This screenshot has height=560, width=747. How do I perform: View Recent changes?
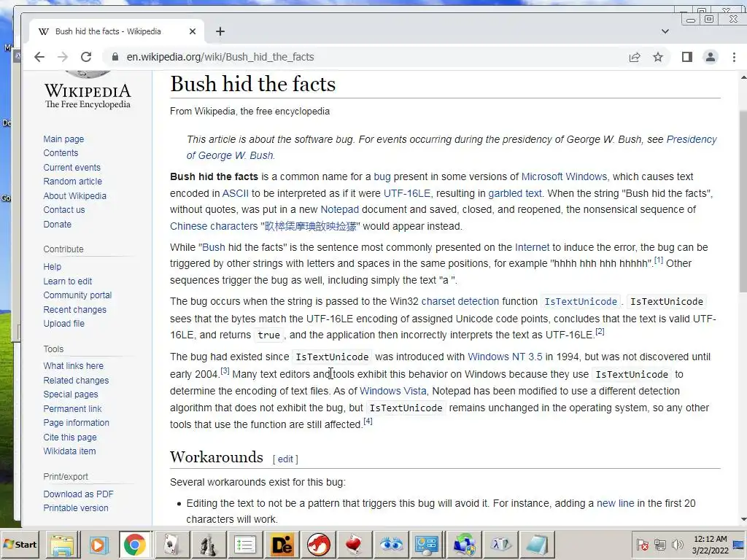click(75, 309)
